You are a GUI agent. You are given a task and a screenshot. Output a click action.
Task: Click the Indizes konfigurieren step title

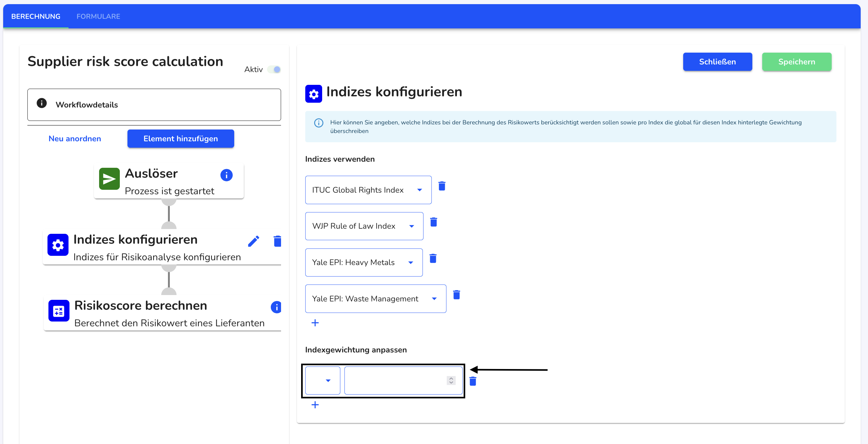point(135,240)
